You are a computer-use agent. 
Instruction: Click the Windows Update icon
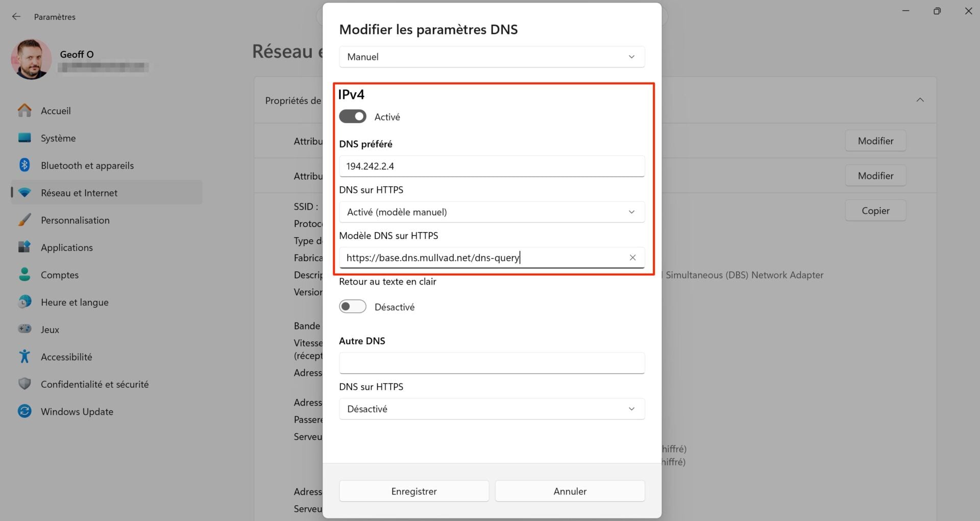pos(24,411)
